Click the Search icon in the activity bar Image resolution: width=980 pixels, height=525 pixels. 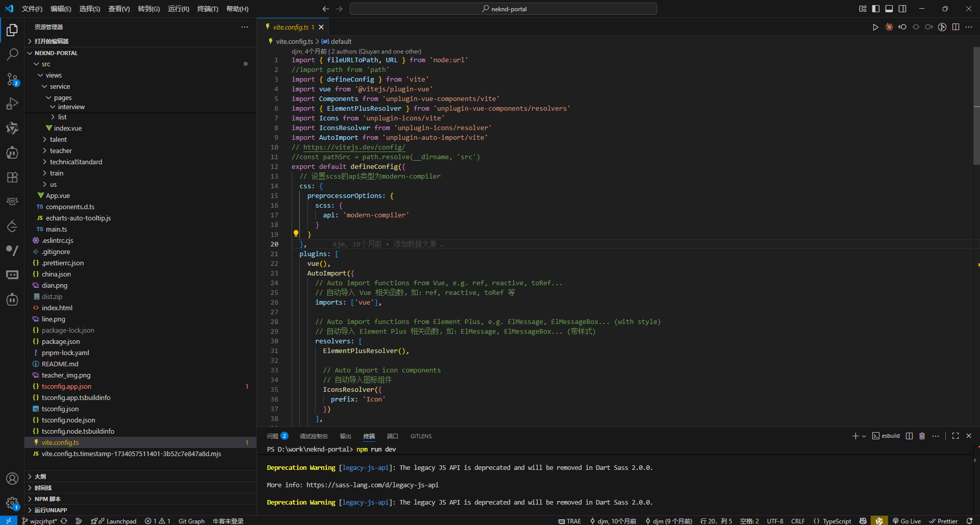12,55
